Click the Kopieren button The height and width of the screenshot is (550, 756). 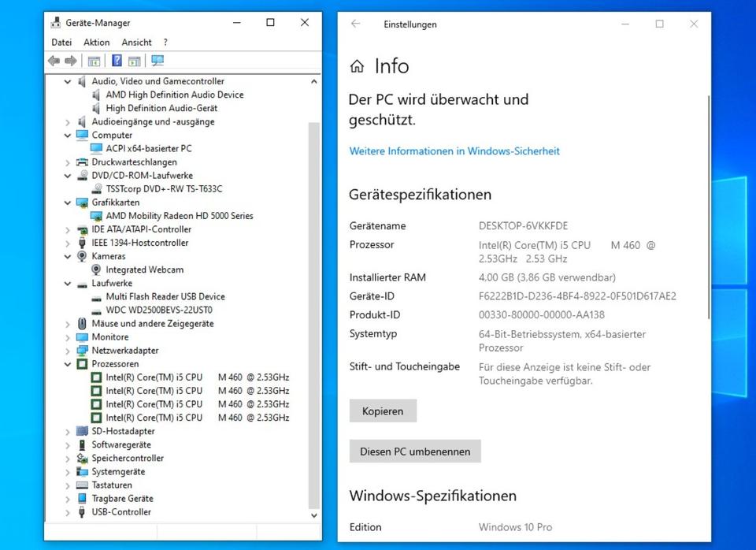click(383, 411)
